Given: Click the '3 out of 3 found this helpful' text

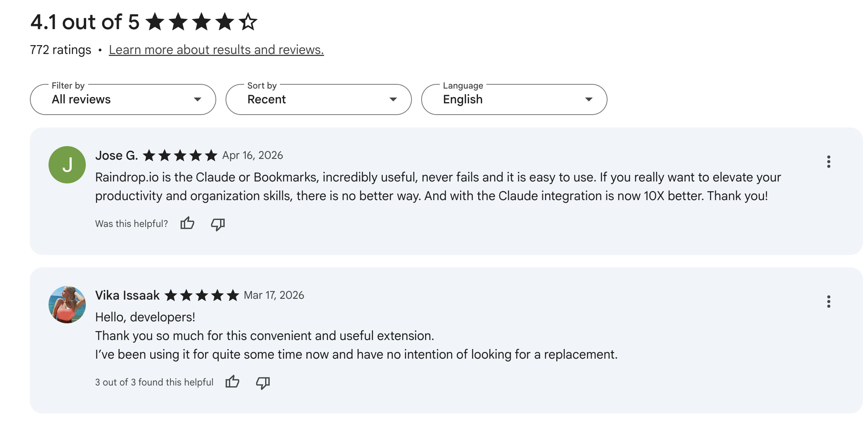Looking at the screenshot, I should pyautogui.click(x=154, y=382).
